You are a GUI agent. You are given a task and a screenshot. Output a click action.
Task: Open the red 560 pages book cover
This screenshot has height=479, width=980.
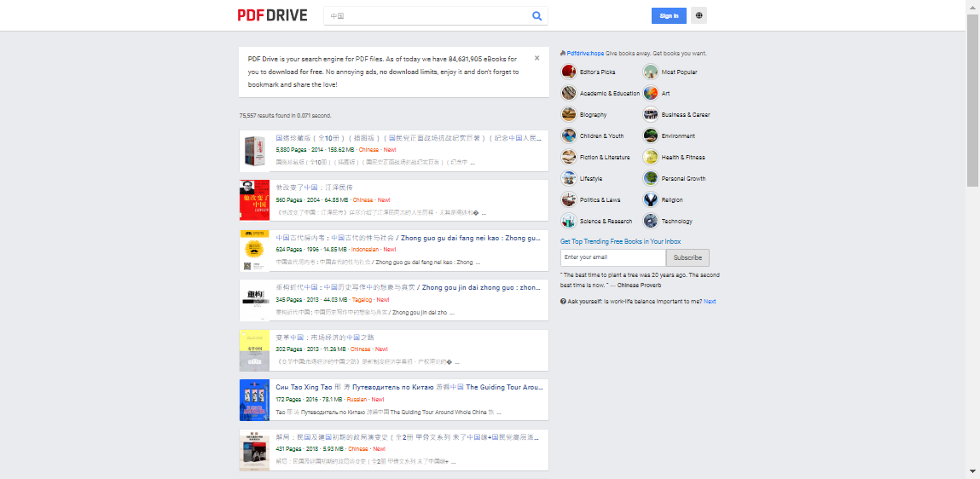pyautogui.click(x=254, y=200)
